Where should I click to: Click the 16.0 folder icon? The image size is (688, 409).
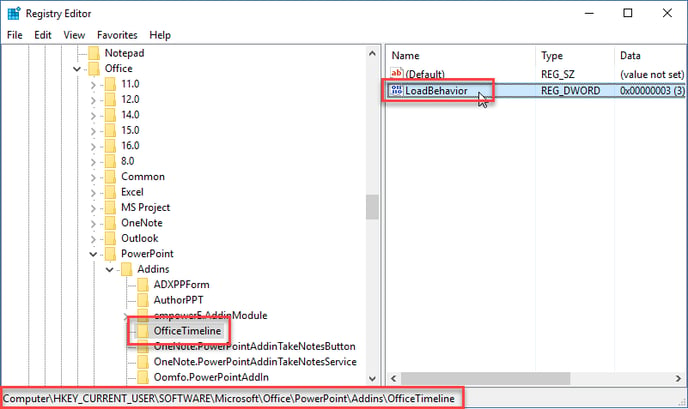tap(110, 146)
